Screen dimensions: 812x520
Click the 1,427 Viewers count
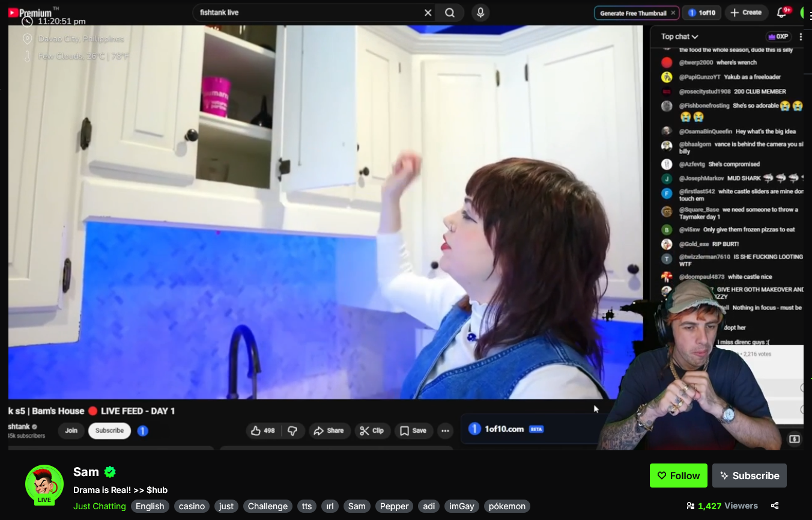tap(723, 506)
